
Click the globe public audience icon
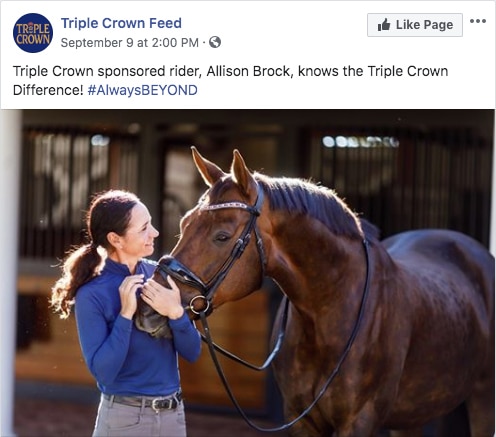(x=215, y=42)
